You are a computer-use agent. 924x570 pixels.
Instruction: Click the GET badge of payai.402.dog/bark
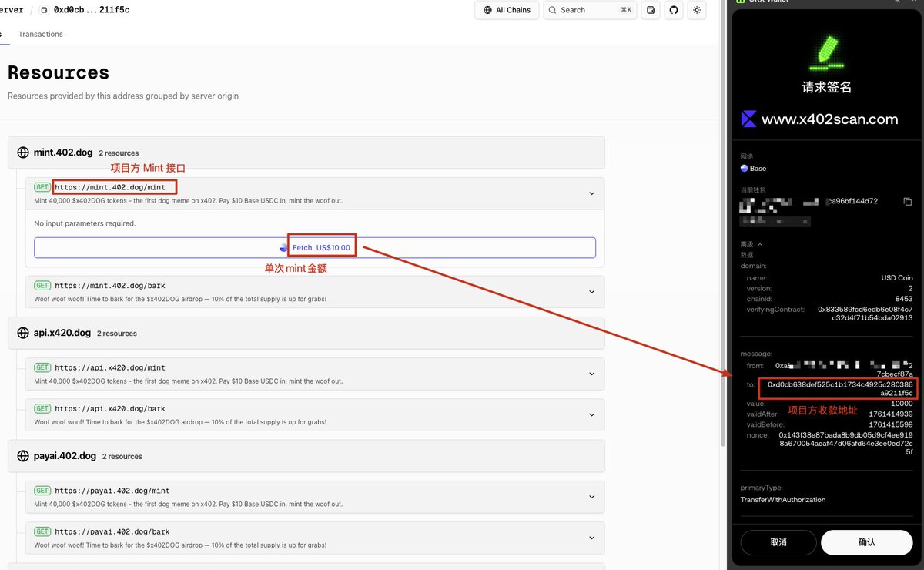click(42, 531)
